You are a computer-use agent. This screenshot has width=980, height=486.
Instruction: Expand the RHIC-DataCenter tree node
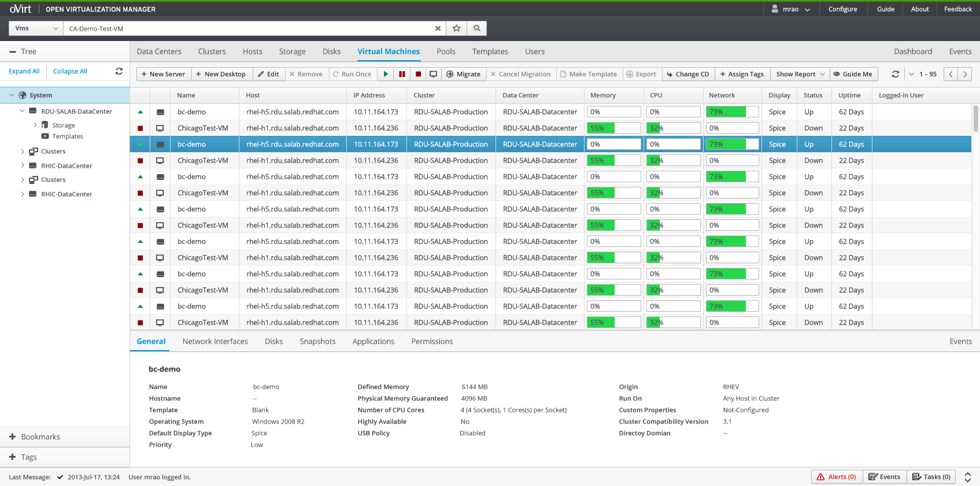pyautogui.click(x=23, y=166)
